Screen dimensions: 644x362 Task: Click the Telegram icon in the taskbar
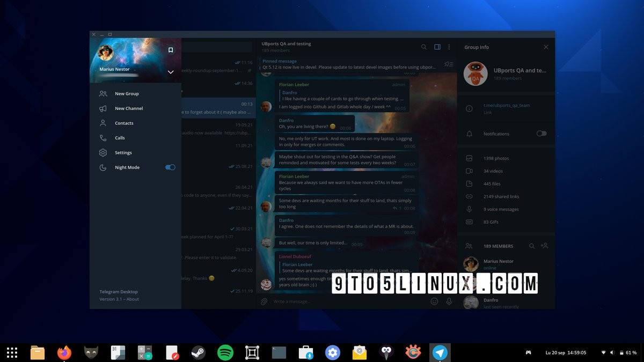pyautogui.click(x=440, y=352)
